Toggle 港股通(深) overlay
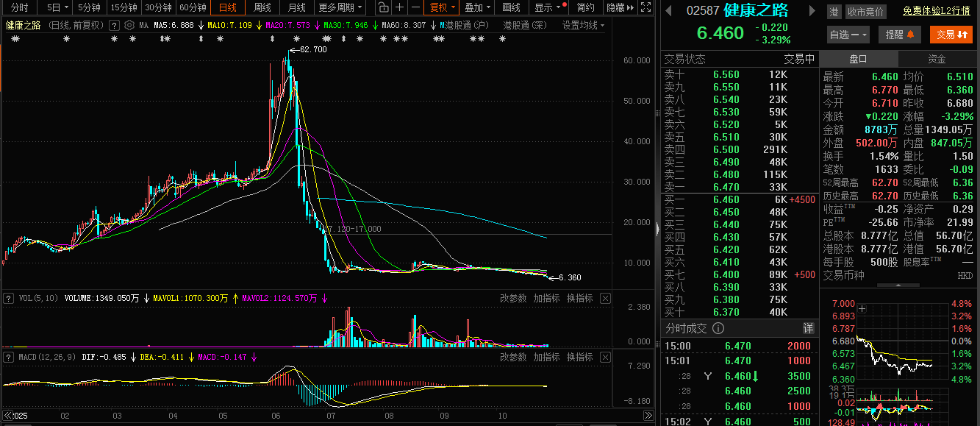 525,24
